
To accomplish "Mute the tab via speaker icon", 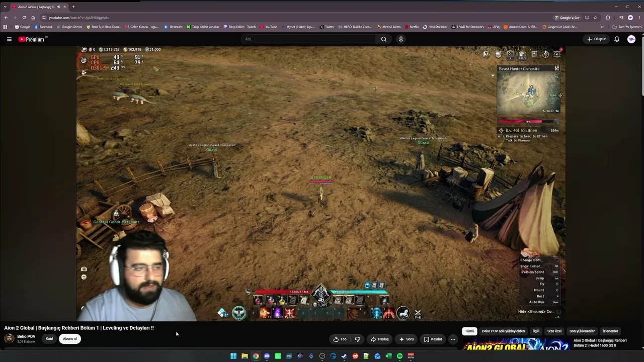I will [x=58, y=7].
